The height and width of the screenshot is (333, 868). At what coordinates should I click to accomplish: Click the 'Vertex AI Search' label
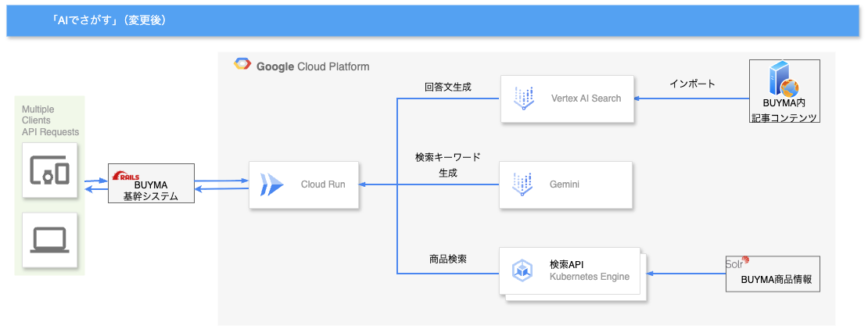(586, 98)
